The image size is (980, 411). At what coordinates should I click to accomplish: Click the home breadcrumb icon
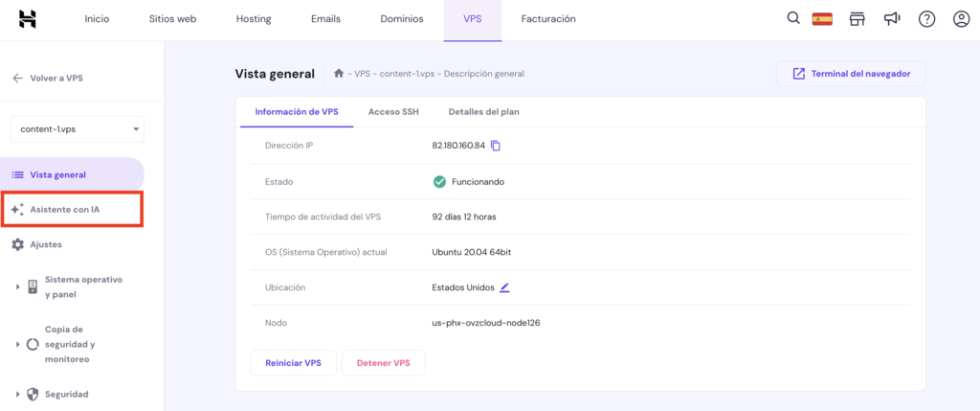(x=339, y=74)
